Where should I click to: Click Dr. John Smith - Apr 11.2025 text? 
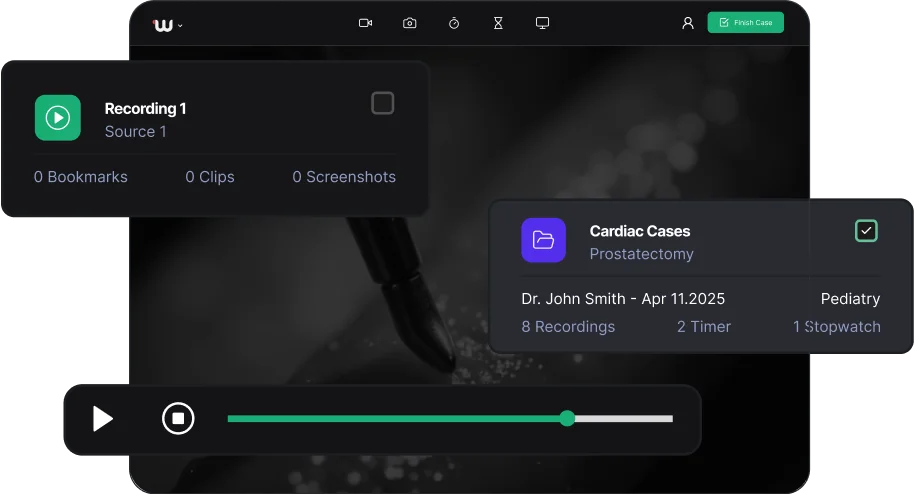tap(623, 299)
